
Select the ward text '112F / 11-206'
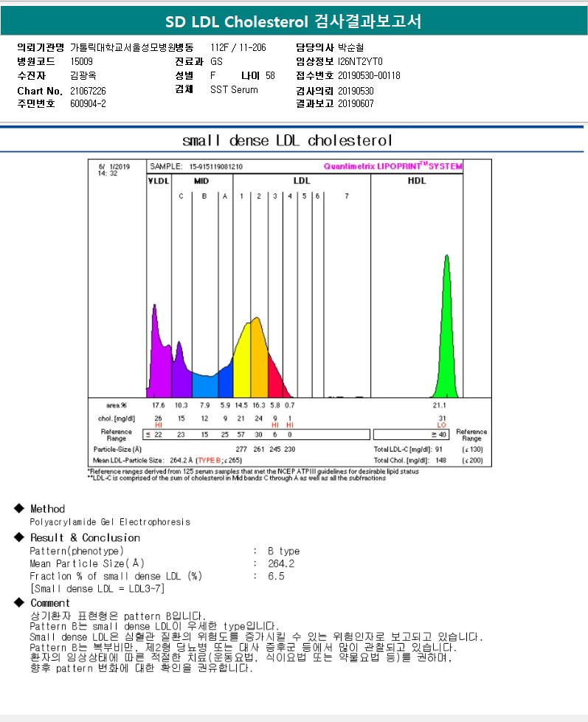pyautogui.click(x=238, y=47)
